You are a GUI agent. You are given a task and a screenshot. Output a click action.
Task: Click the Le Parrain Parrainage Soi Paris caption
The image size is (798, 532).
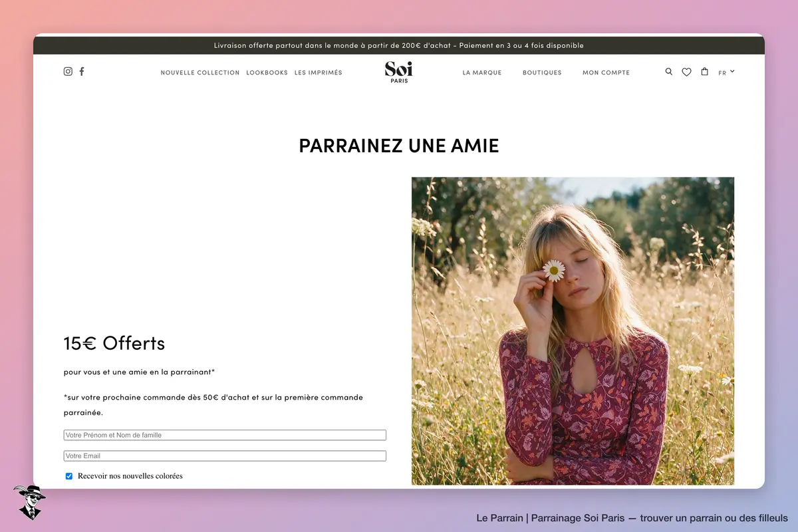click(x=632, y=518)
